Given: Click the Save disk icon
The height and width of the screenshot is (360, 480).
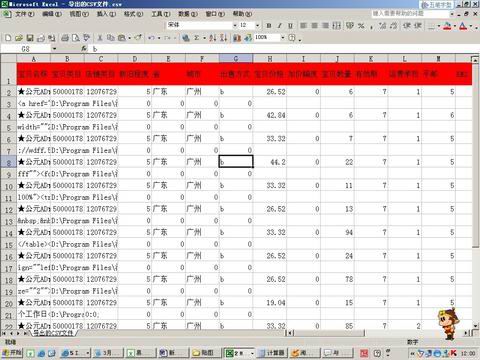Looking at the screenshot, I should (x=30, y=38).
